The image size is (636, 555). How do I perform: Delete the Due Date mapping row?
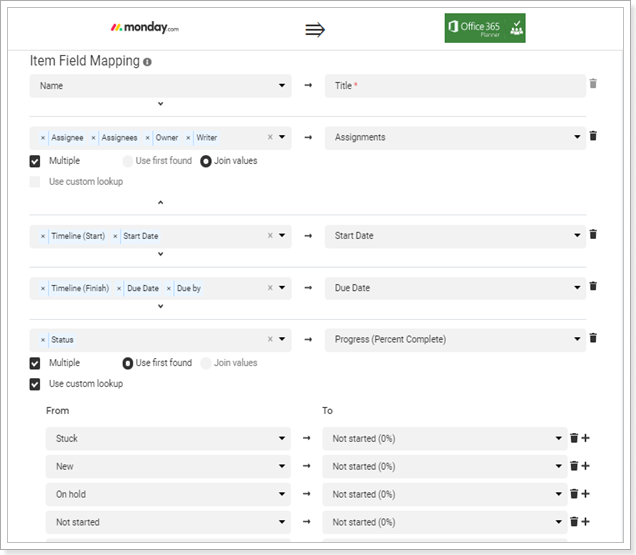point(593,286)
